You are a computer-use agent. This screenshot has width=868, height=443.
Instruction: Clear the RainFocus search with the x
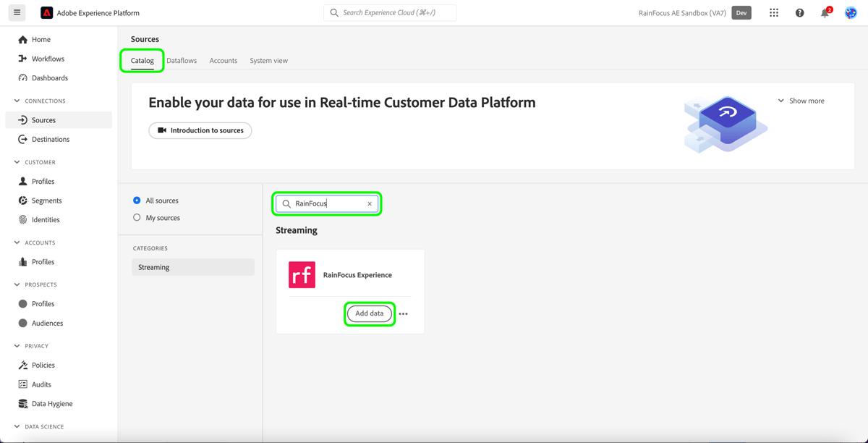tap(370, 203)
